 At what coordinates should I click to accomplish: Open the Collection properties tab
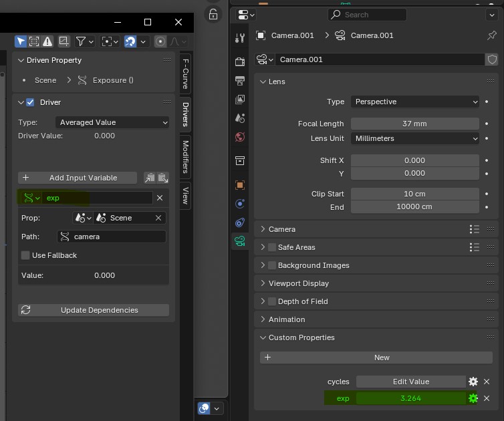pyautogui.click(x=240, y=160)
